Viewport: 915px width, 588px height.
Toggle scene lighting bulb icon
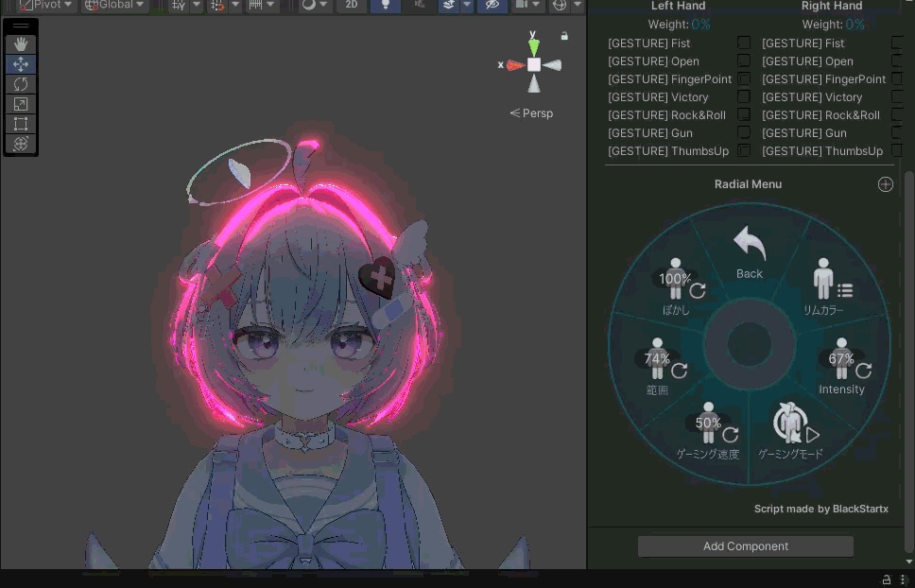[385, 6]
